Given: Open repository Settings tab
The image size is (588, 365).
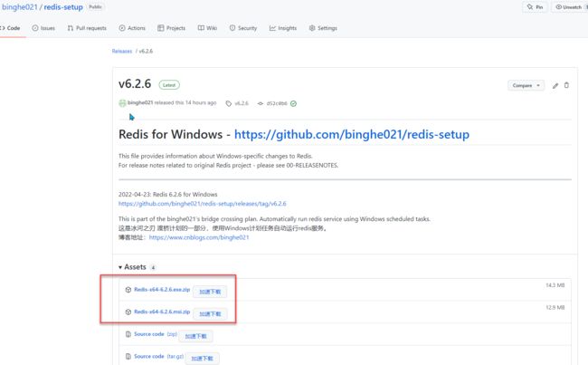Looking at the screenshot, I should pos(323,28).
